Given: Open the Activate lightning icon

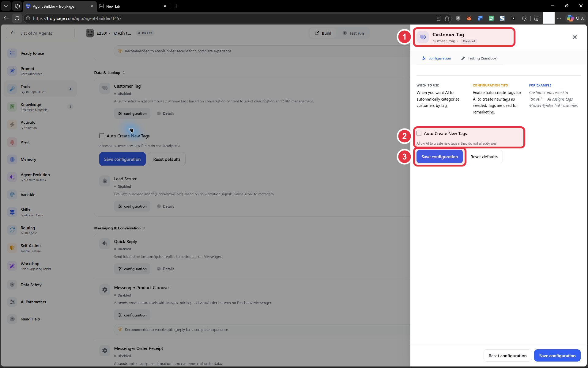Looking at the screenshot, I should (12, 125).
